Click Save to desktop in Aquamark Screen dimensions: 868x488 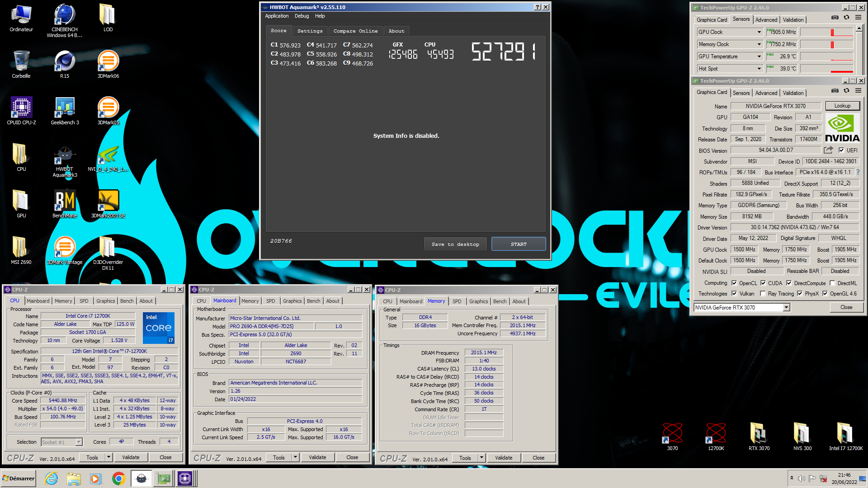click(x=455, y=244)
